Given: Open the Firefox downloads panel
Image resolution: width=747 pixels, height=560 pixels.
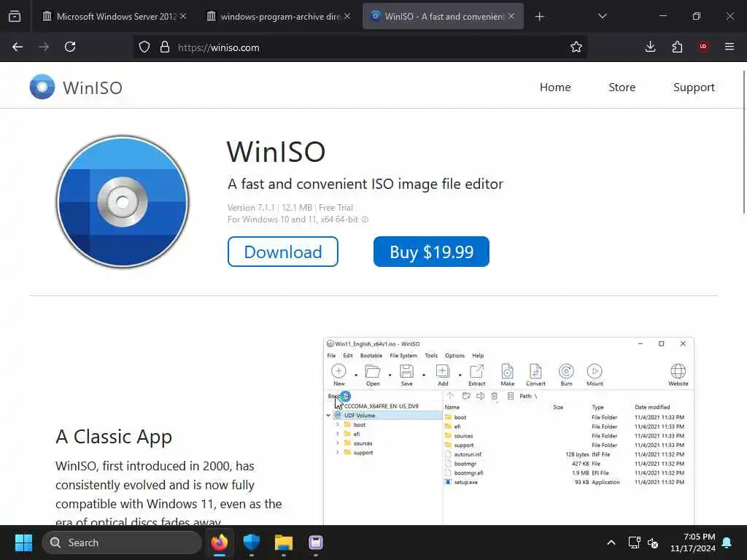Looking at the screenshot, I should [650, 47].
